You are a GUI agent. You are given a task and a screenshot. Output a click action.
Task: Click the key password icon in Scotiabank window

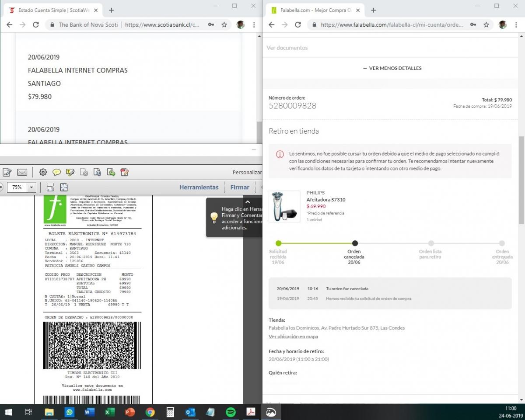point(211,25)
